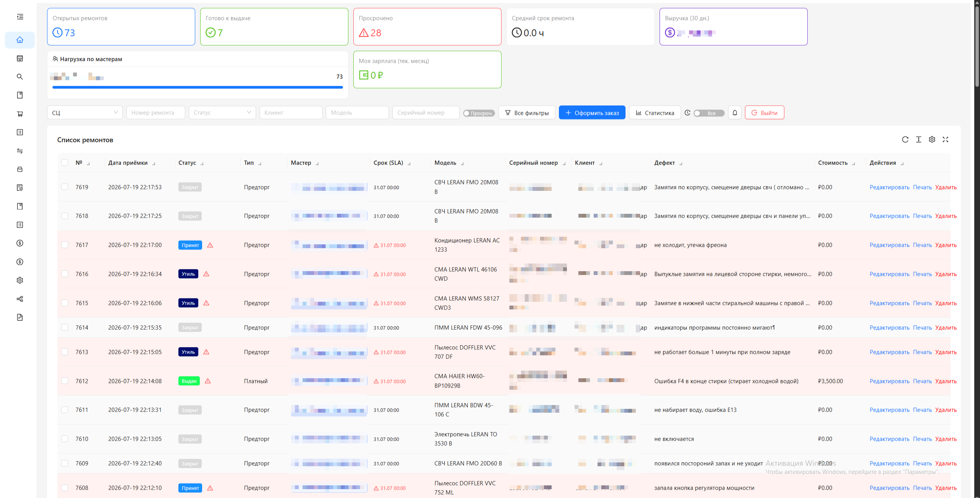Open the transfers swap-arrows sidebar section
Viewport: 980px width, 498px height.
pos(20,151)
